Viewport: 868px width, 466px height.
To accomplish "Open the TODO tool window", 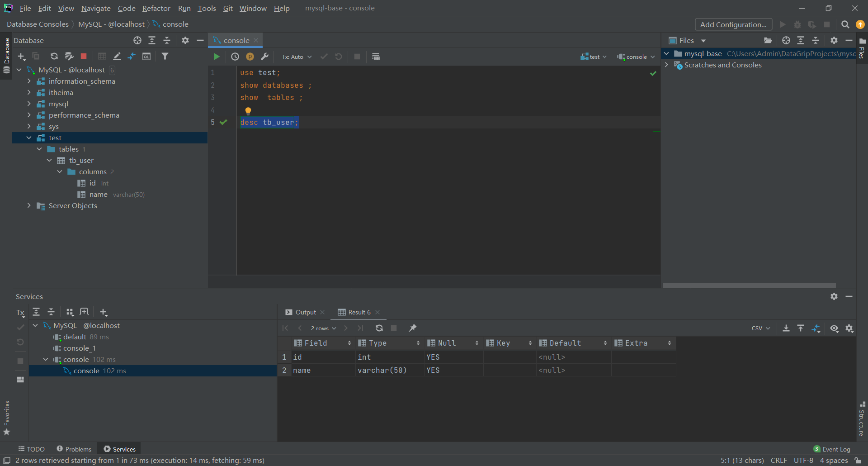I will (32, 449).
